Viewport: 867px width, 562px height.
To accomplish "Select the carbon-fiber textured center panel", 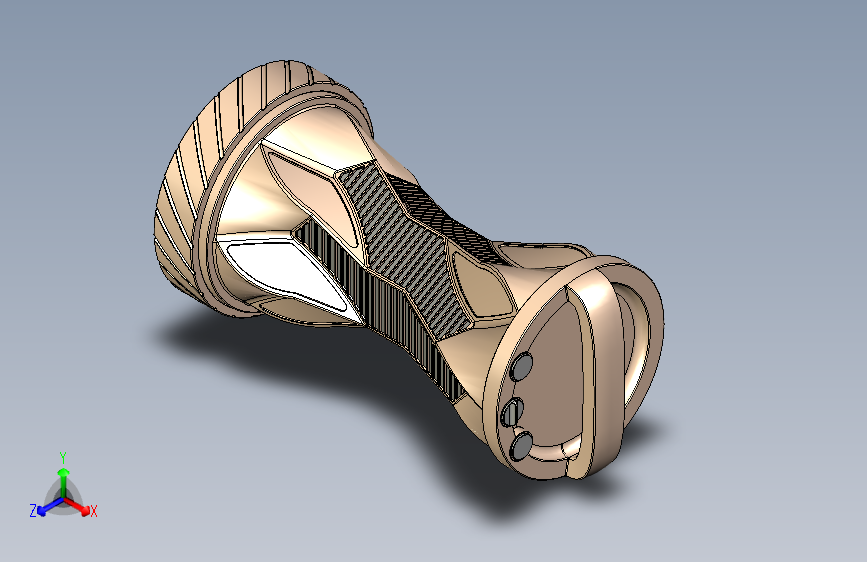I will 404,249.
